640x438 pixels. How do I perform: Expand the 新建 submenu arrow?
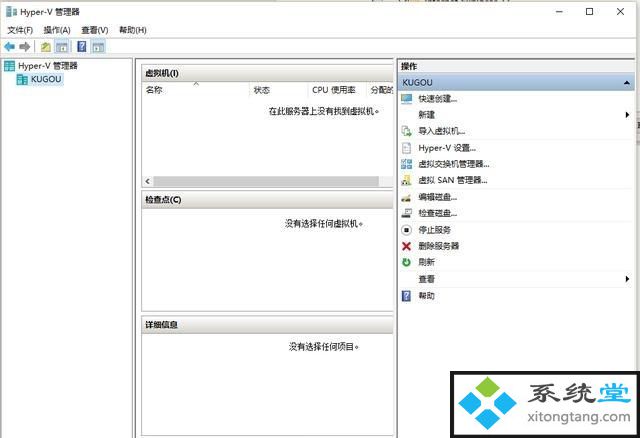point(627,115)
